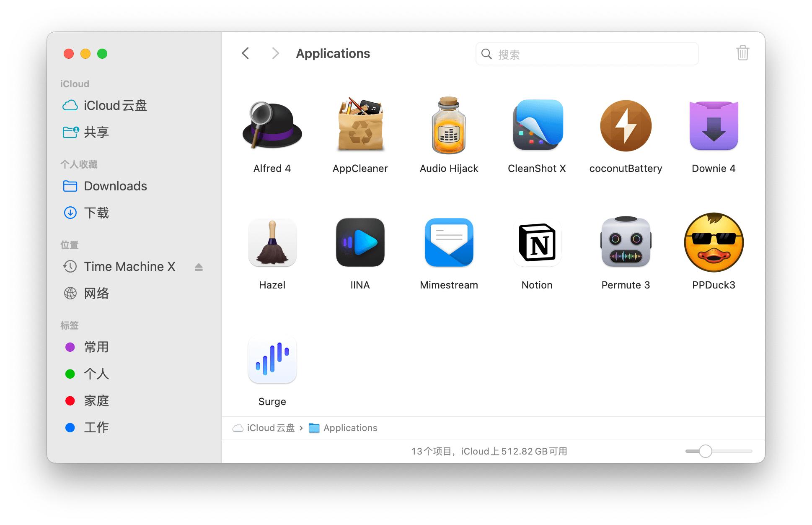The height and width of the screenshot is (525, 812).
Task: Select the AppCleaner application icon
Action: pos(360,126)
